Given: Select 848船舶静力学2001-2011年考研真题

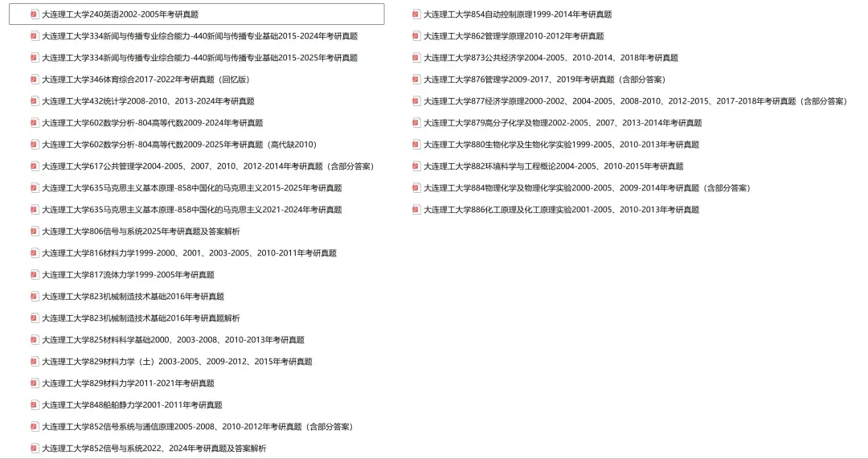Looking at the screenshot, I should coord(133,404).
